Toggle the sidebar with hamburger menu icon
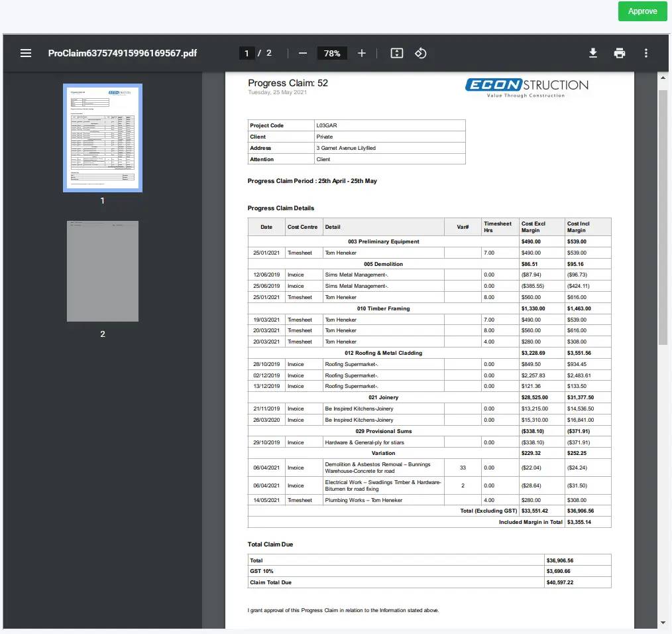 [26, 53]
